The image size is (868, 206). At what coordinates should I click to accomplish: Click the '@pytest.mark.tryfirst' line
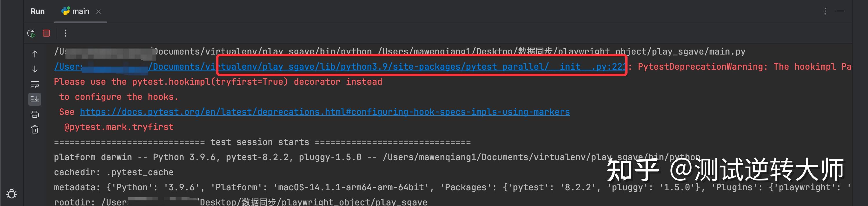pos(119,127)
